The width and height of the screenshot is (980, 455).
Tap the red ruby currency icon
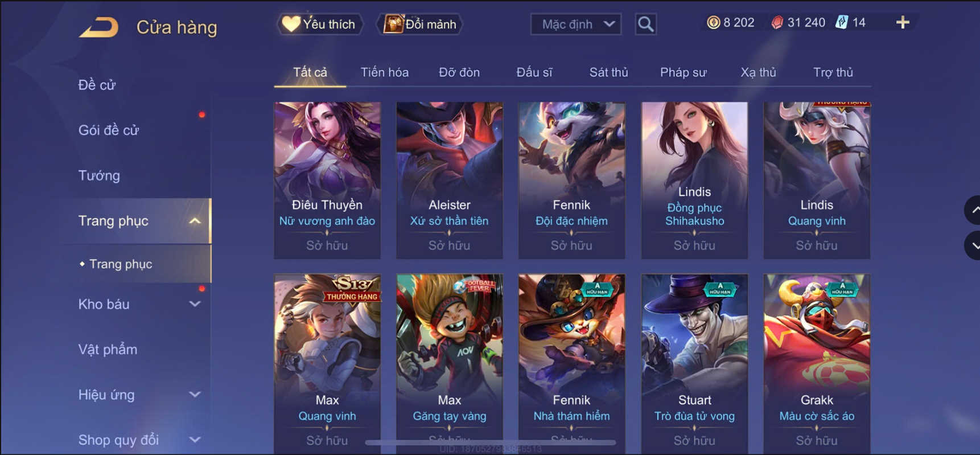tap(777, 23)
